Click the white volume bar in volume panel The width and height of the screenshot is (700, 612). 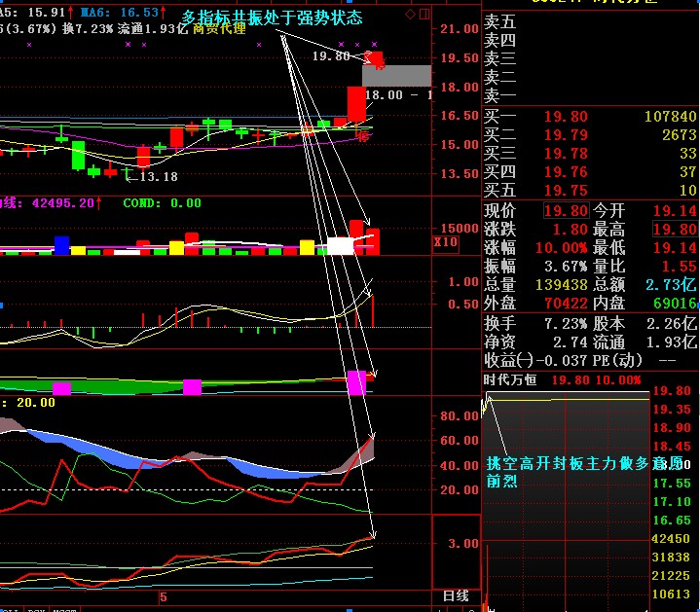pos(340,246)
